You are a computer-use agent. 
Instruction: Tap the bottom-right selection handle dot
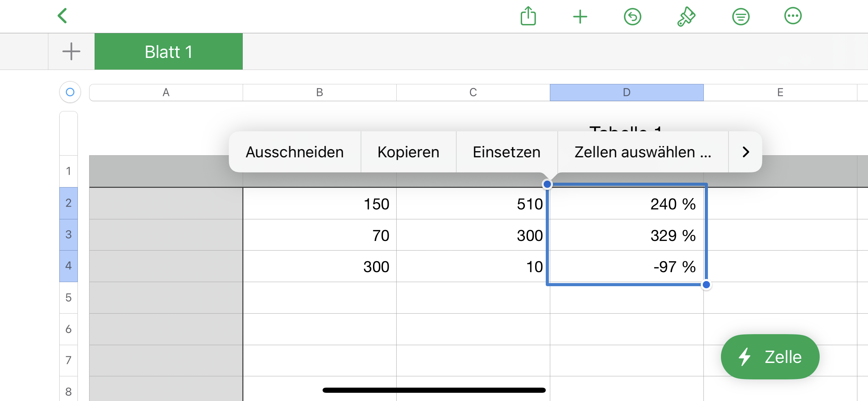(x=706, y=284)
